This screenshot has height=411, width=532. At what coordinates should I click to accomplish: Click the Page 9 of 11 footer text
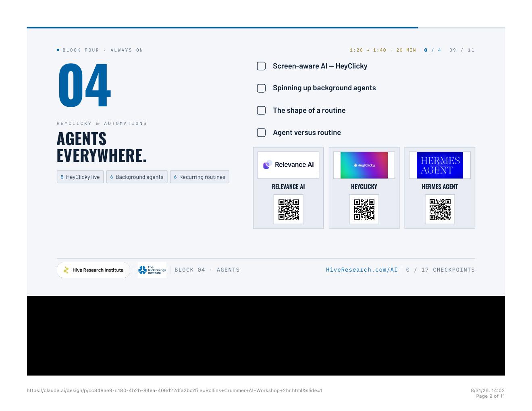490,396
